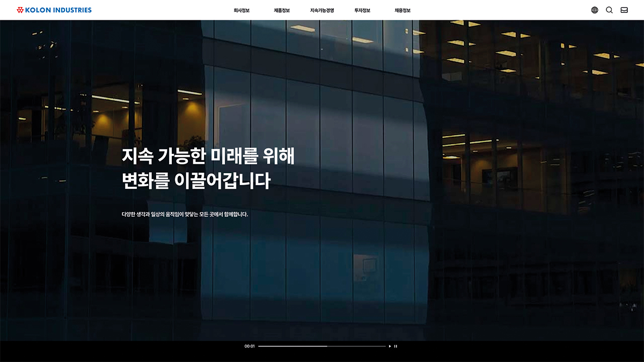Image resolution: width=644 pixels, height=362 pixels.
Task: Open the 채용정보 menu
Action: pos(402,10)
